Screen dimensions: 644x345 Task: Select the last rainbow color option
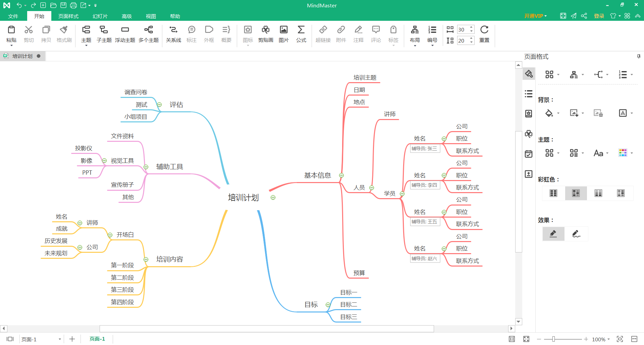pos(621,193)
